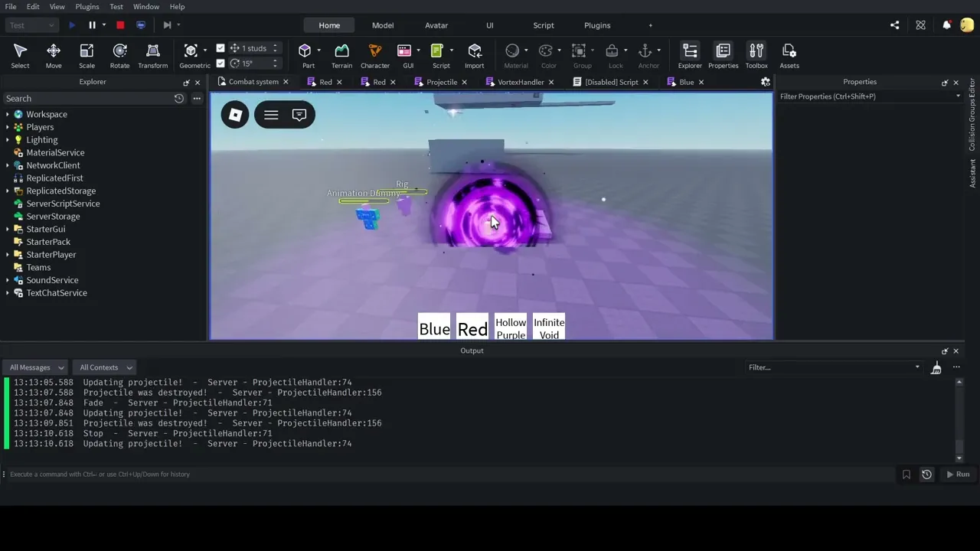Activate the Transform tool
The width and height of the screenshot is (980, 551).
(152, 55)
